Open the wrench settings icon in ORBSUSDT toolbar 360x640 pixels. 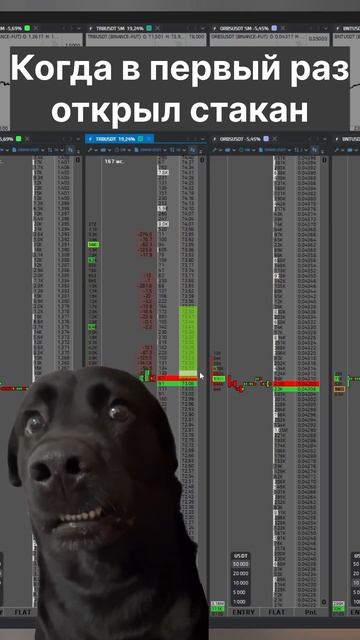[214, 150]
